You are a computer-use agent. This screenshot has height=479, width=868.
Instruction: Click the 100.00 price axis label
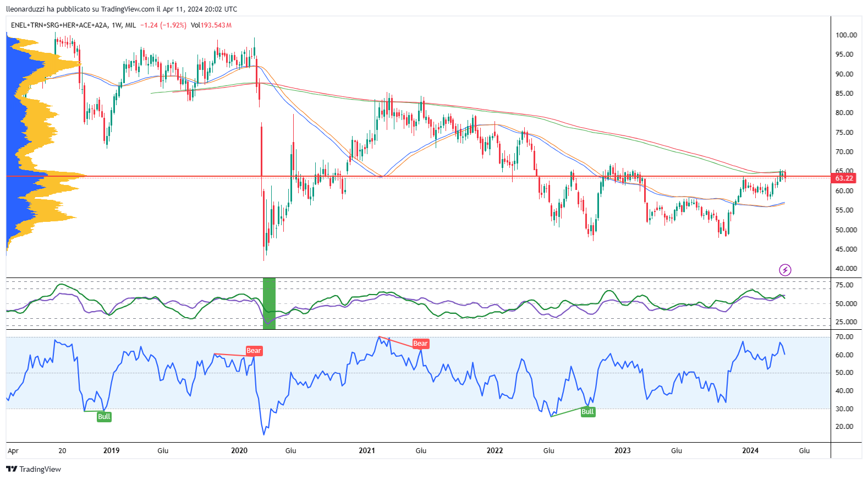(x=846, y=35)
